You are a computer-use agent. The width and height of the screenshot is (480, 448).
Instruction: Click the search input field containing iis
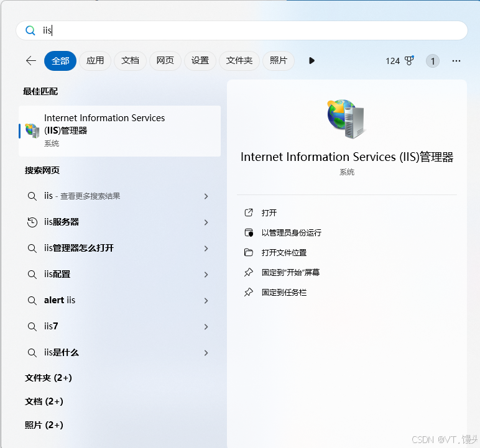coord(241,30)
